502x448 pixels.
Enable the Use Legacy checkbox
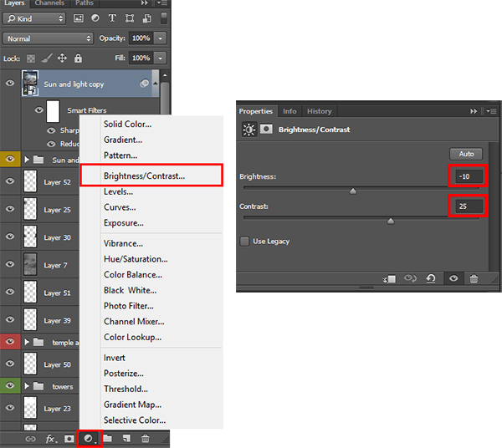244,241
